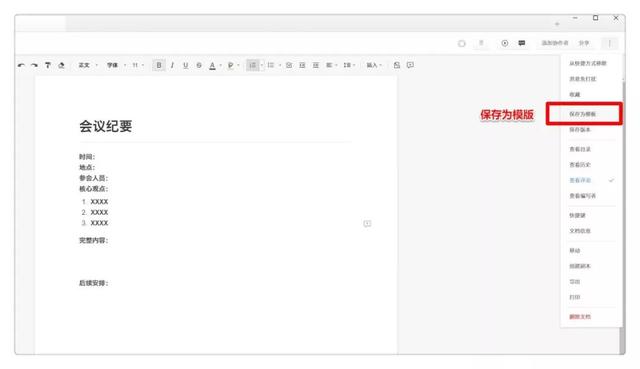Screen dimensions: 640x369
Task: Open the 字体 font dropdown
Action: point(116,65)
